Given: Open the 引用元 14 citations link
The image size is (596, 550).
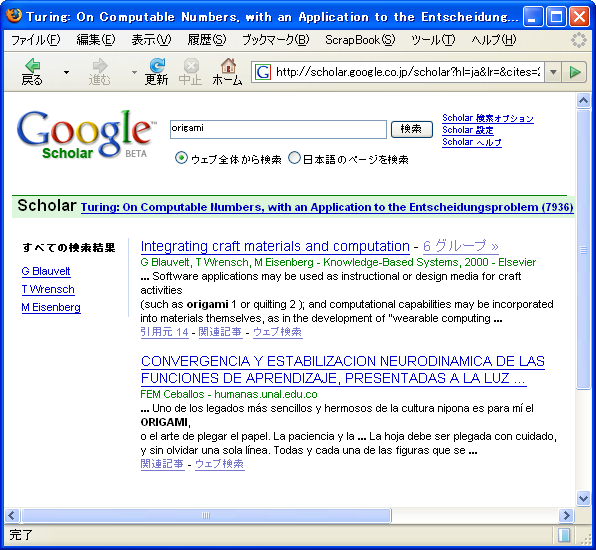Looking at the screenshot, I should pos(165,332).
